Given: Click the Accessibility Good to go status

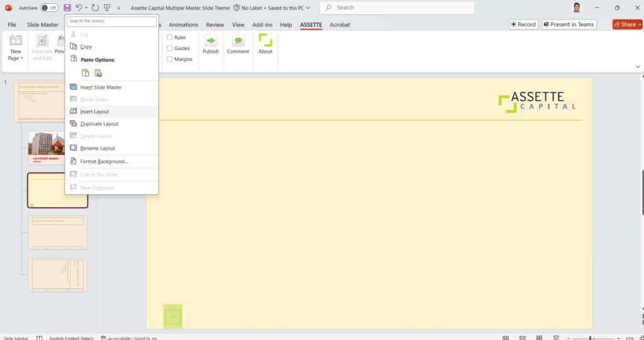Looking at the screenshot, I should click(128, 338).
